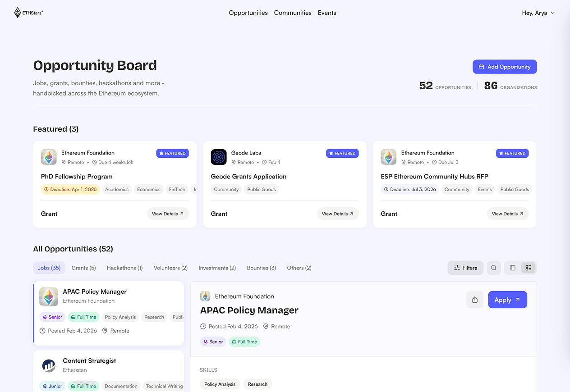
Task: Open Events in top navigation
Action: click(x=327, y=13)
